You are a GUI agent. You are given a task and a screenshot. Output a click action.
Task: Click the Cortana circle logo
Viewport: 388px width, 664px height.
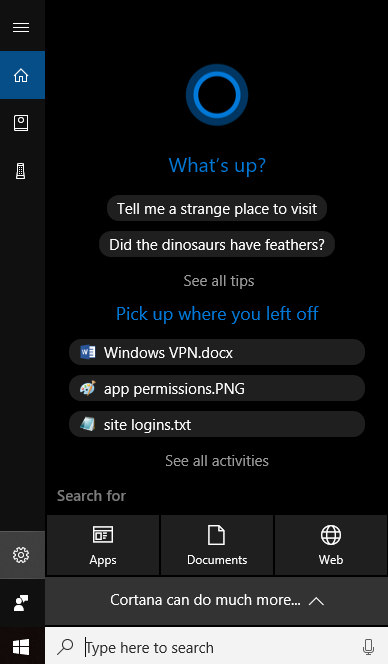[217, 95]
